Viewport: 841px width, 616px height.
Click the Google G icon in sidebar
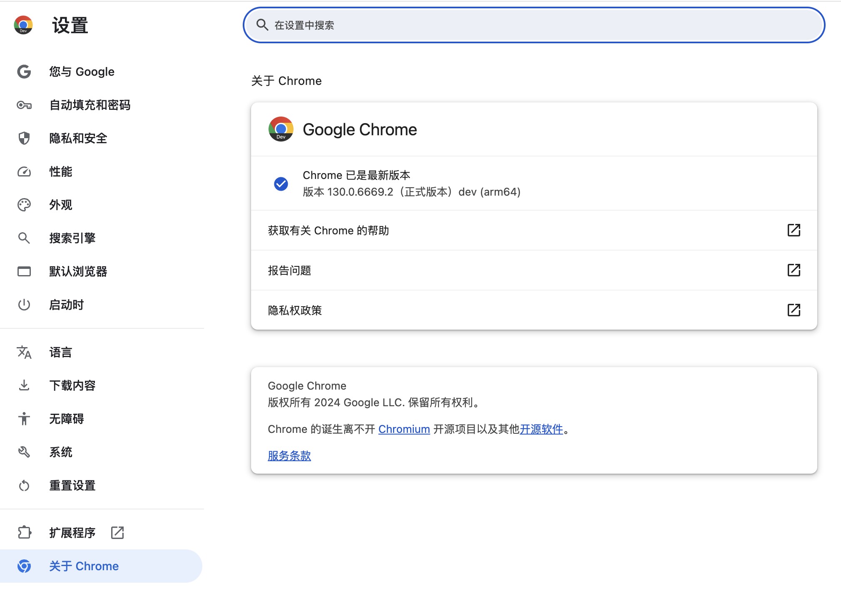click(x=24, y=72)
